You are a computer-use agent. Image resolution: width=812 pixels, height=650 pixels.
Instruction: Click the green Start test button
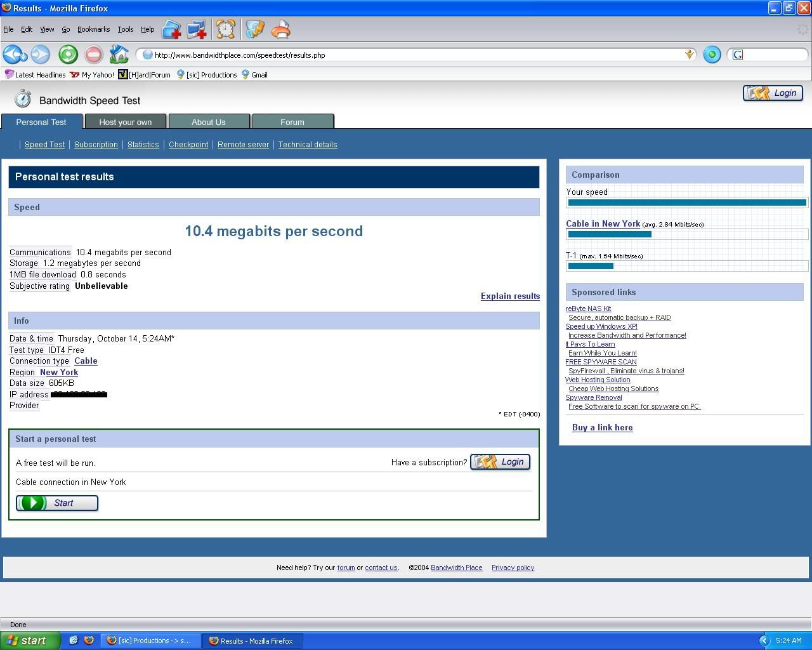[57, 503]
